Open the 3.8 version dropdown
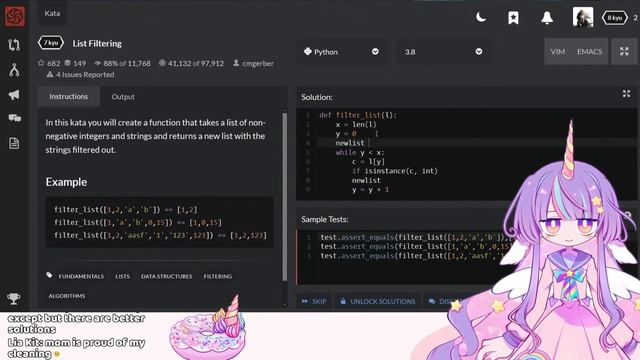 click(x=444, y=52)
